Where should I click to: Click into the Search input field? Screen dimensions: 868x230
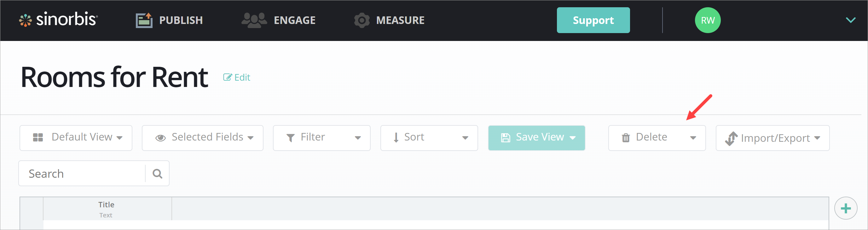coord(83,173)
